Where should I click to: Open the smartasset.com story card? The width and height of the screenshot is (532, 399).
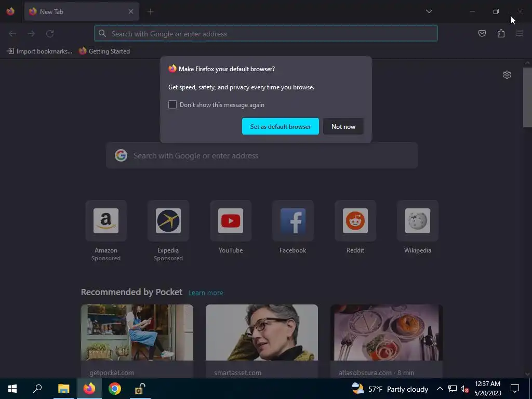pos(262,341)
